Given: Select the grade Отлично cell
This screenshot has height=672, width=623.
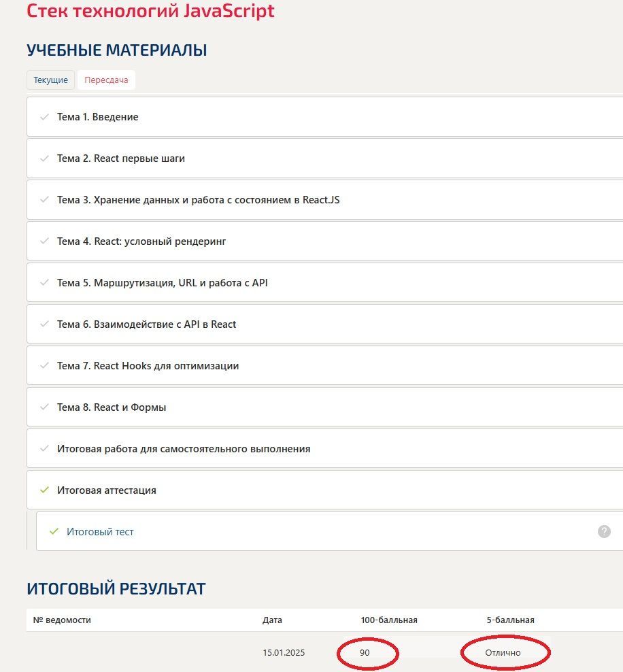Looking at the screenshot, I should tap(503, 653).
